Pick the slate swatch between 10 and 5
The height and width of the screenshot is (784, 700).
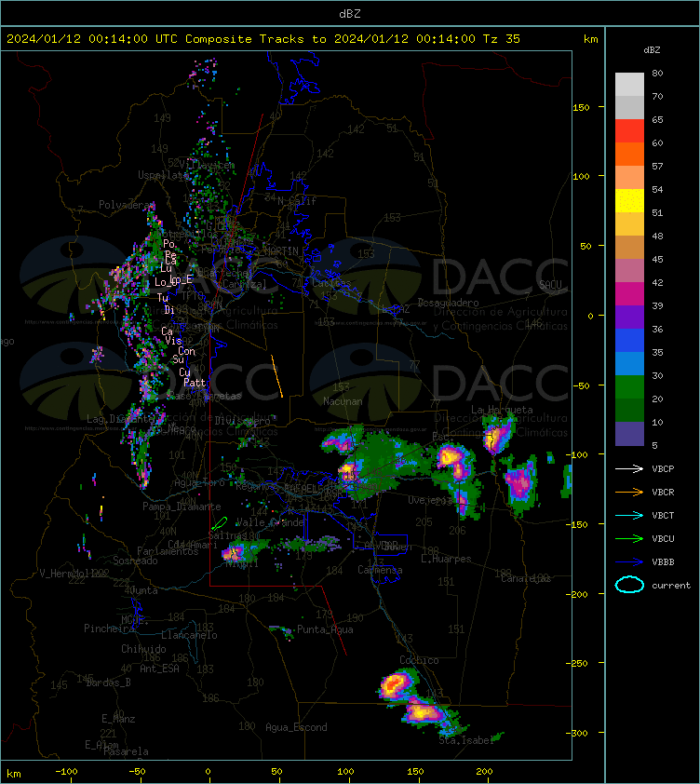629,434
